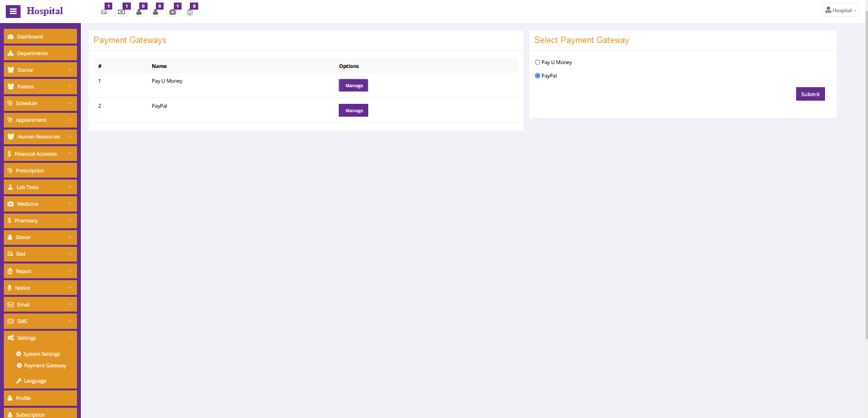Image resolution: width=868 pixels, height=418 pixels.
Task: Expand the Financial Activities menu
Action: point(40,154)
